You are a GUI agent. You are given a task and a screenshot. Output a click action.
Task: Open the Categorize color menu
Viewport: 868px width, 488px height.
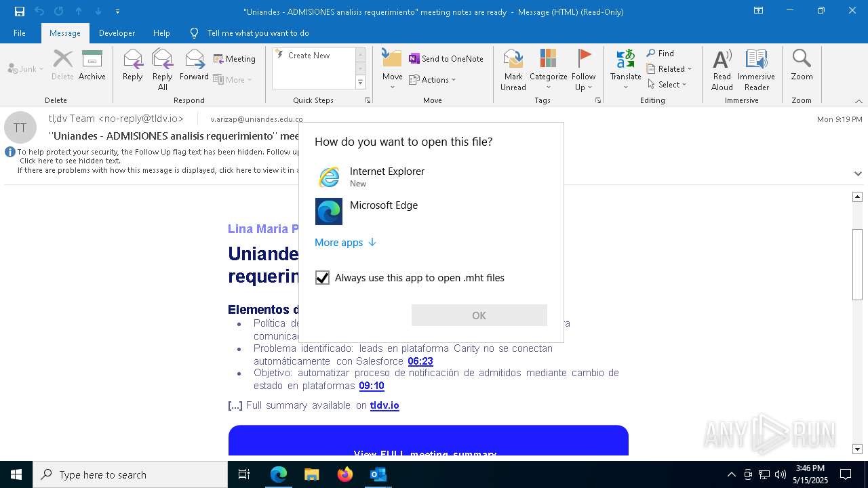click(549, 70)
